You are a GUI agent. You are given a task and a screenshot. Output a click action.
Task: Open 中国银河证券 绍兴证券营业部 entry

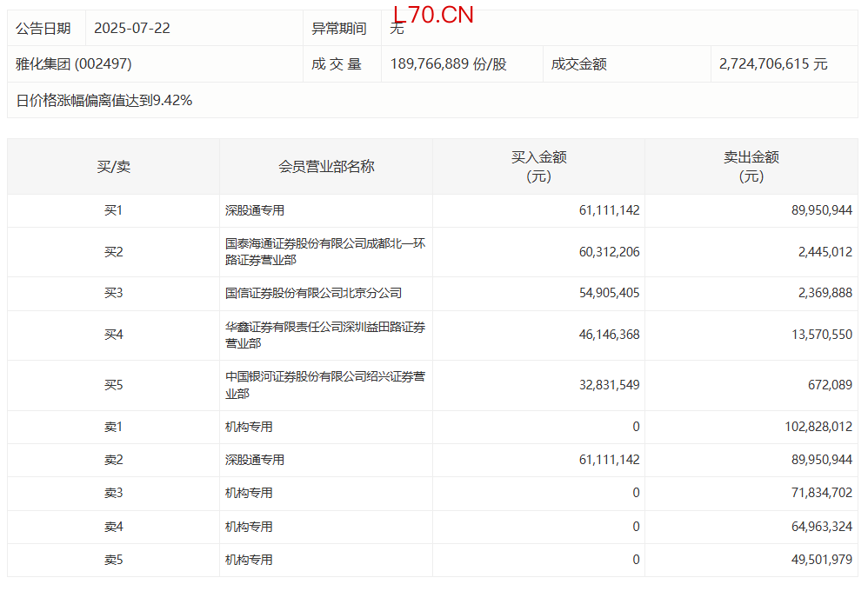pos(324,385)
